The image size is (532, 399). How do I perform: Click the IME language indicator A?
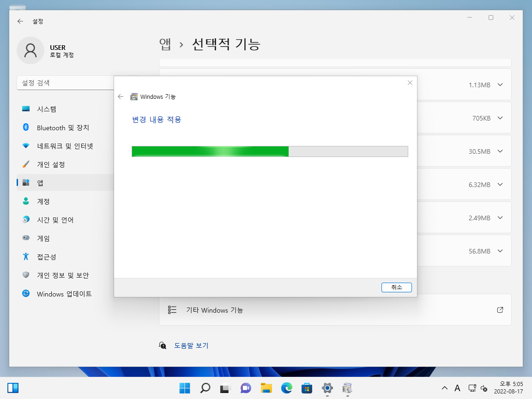[457, 388]
